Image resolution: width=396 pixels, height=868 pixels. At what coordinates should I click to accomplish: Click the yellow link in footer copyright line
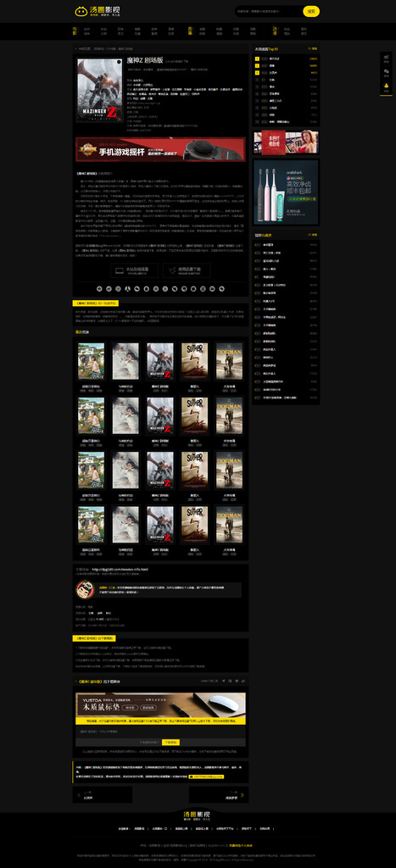(241, 845)
